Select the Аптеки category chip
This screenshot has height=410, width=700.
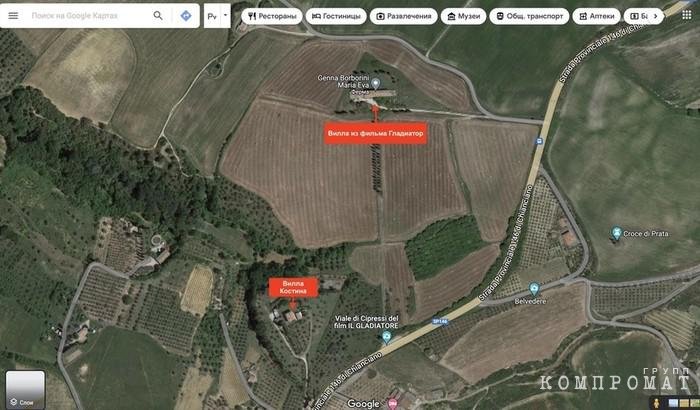click(x=596, y=16)
